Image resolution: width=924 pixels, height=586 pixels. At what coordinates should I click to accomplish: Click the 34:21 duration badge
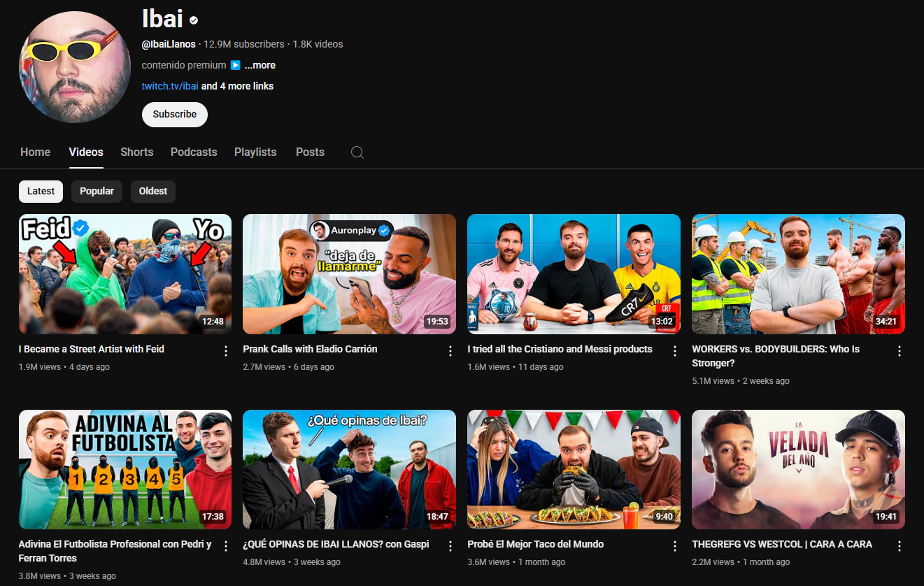pos(886,322)
